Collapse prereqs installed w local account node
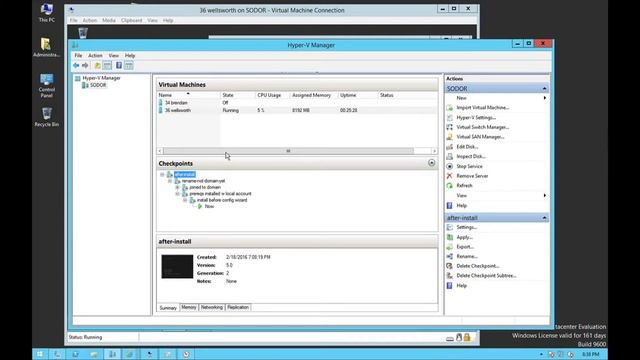This screenshot has height=360, width=640. [178, 194]
